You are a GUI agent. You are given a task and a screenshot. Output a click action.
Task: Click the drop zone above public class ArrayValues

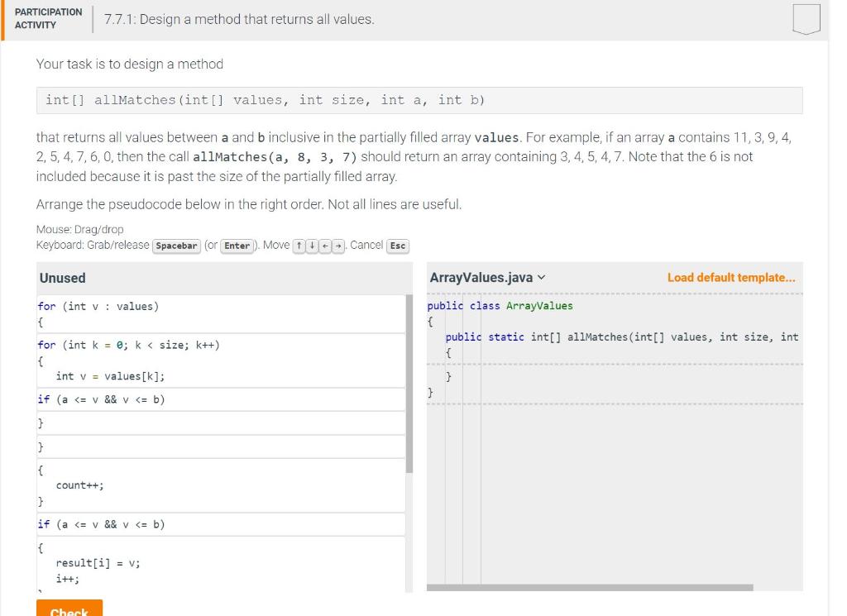pyautogui.click(x=612, y=295)
